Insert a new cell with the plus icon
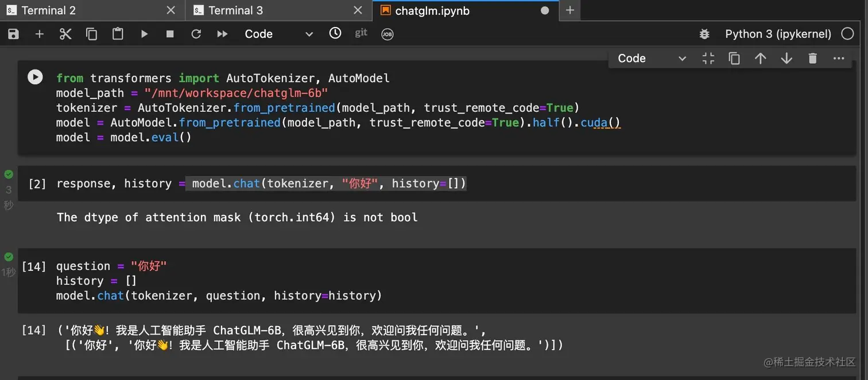Screen dimensions: 868x380 coord(39,34)
